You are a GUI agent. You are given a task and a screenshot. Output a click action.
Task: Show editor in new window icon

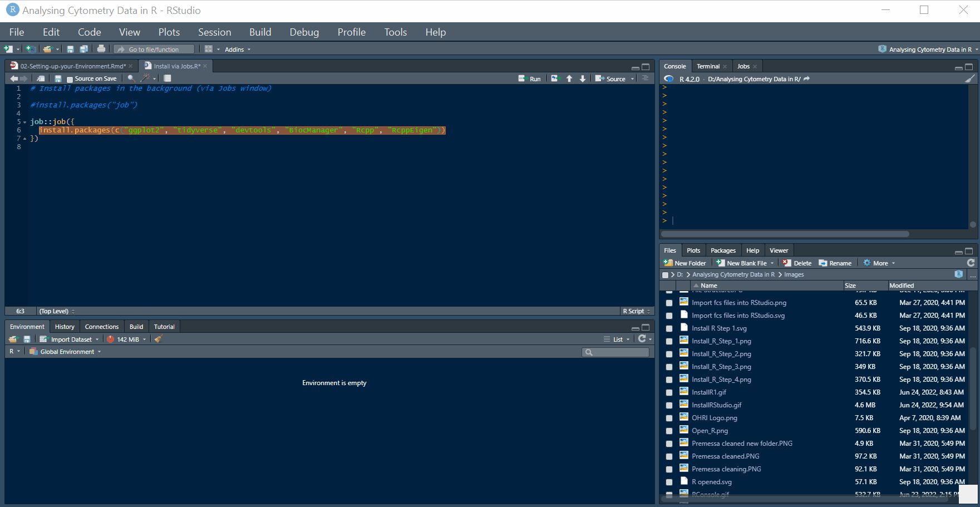(41, 78)
